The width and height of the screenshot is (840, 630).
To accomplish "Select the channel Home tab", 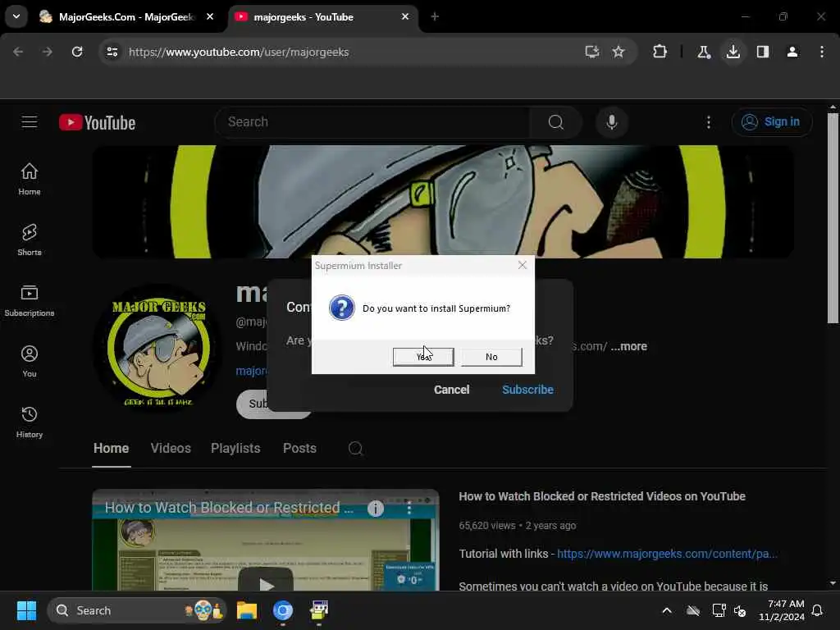I will point(111,449).
